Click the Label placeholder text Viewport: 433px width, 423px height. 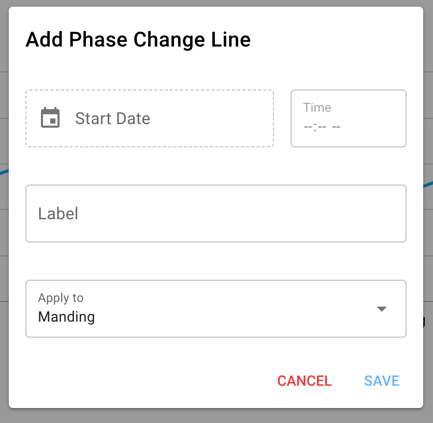tap(58, 213)
